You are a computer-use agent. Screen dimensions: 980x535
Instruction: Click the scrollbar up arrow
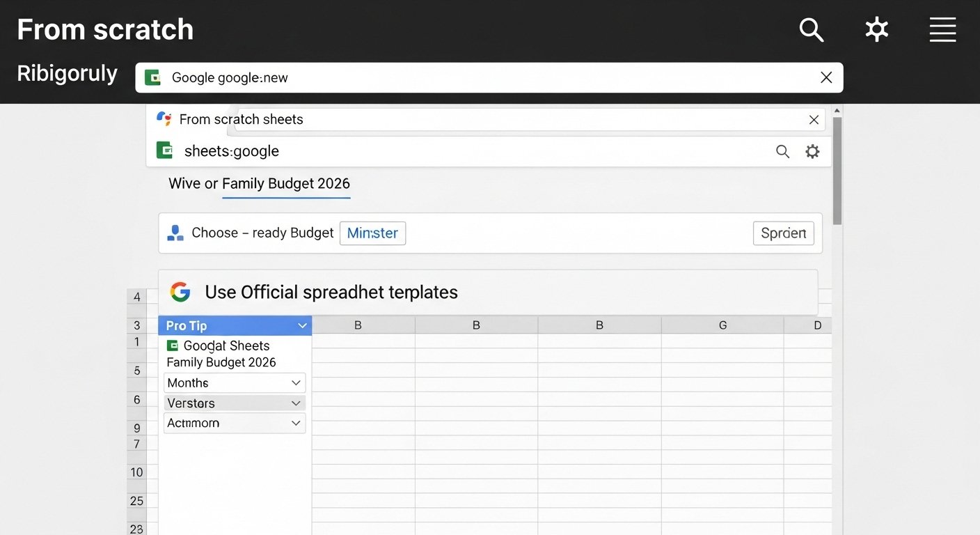click(x=837, y=110)
